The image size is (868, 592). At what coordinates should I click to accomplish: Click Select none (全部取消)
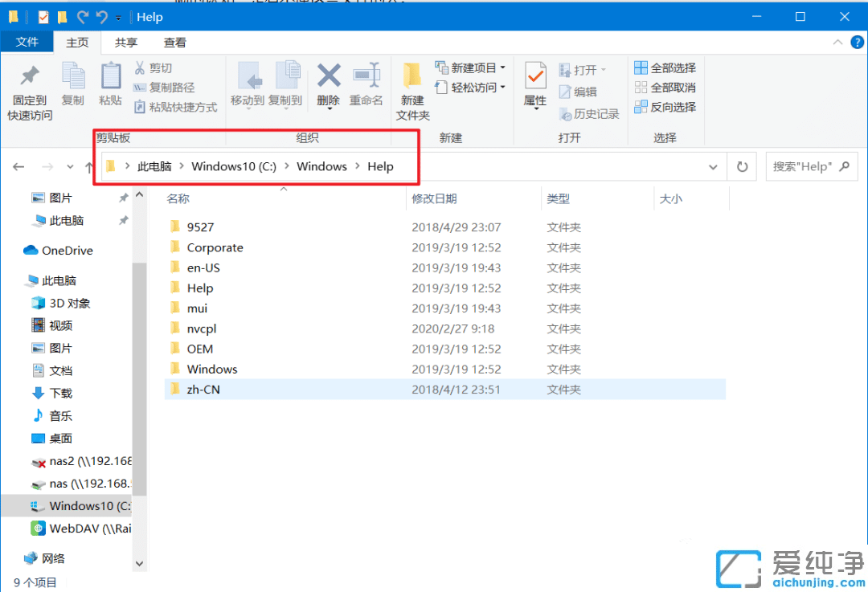[x=665, y=88]
